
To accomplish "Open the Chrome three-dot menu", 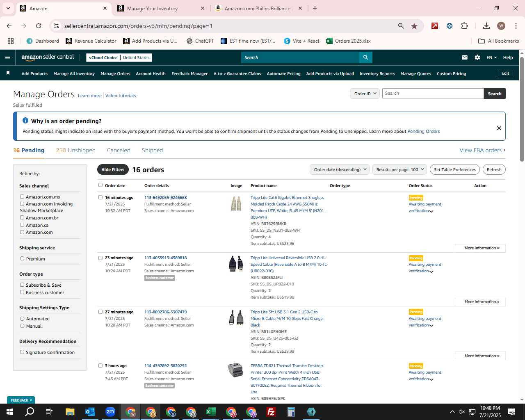I will 516,26.
